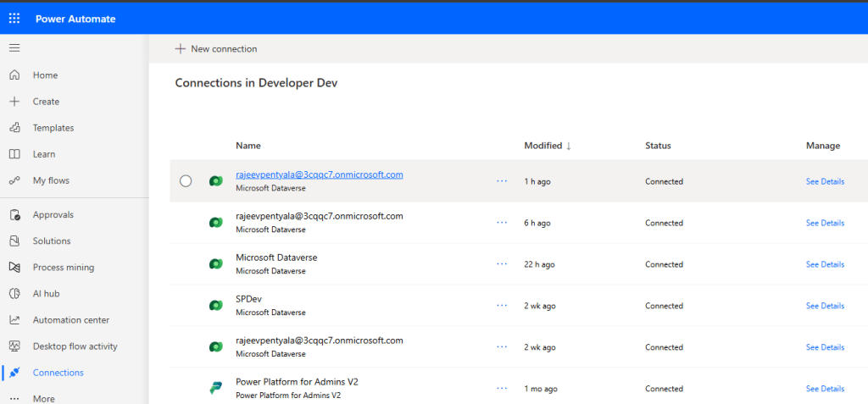Expand More in the left navigation
This screenshot has height=404, width=868.
point(43,398)
